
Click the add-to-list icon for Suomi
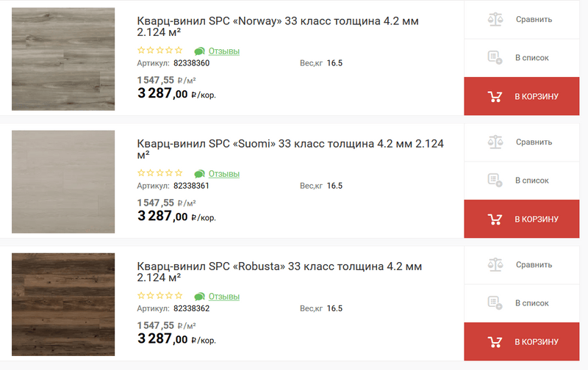[x=495, y=180]
